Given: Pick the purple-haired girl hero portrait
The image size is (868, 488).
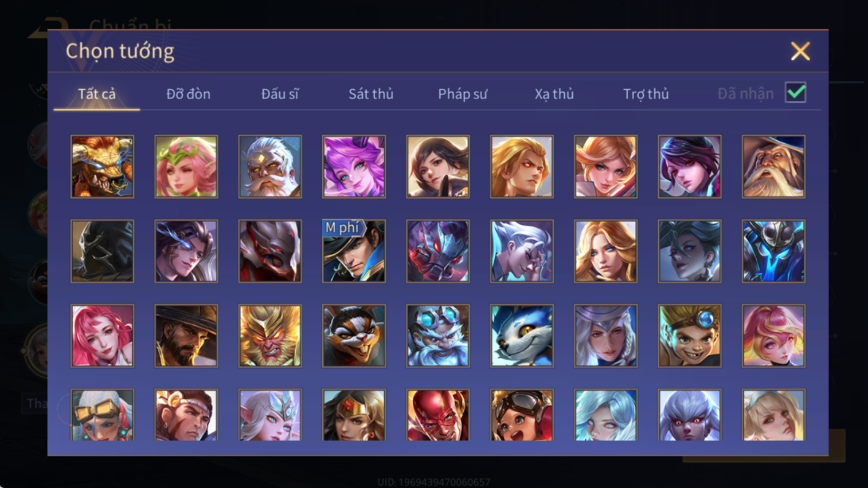Looking at the screenshot, I should pyautogui.click(x=354, y=167).
